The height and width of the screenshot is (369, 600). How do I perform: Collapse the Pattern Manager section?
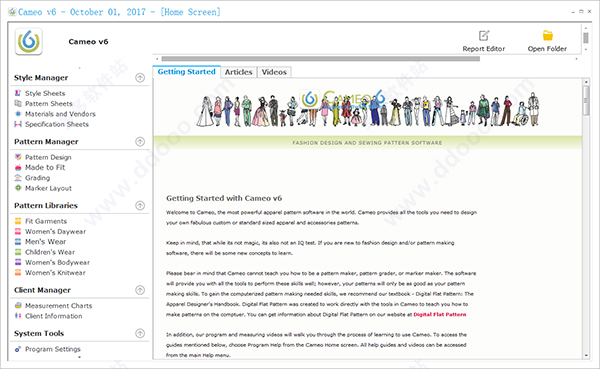(x=140, y=142)
